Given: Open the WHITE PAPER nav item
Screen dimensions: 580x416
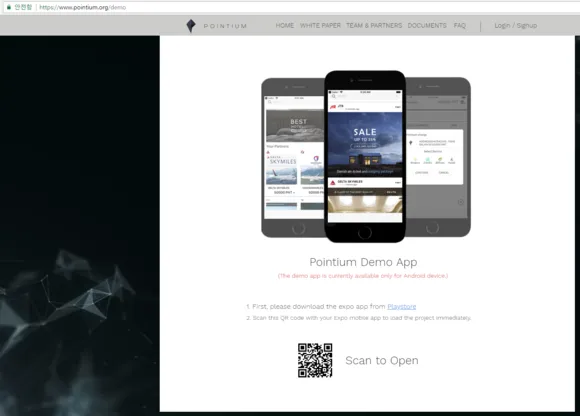Looking at the screenshot, I should point(320,26).
